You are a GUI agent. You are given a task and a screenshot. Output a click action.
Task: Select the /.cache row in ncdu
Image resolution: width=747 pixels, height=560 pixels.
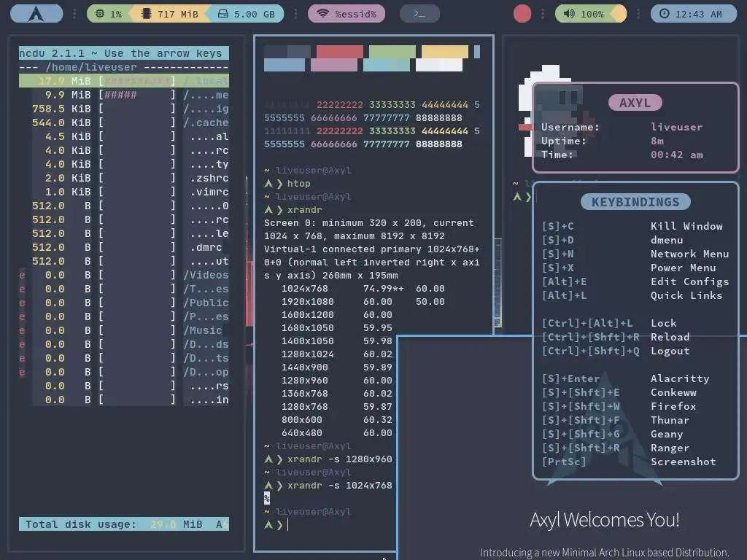124,122
